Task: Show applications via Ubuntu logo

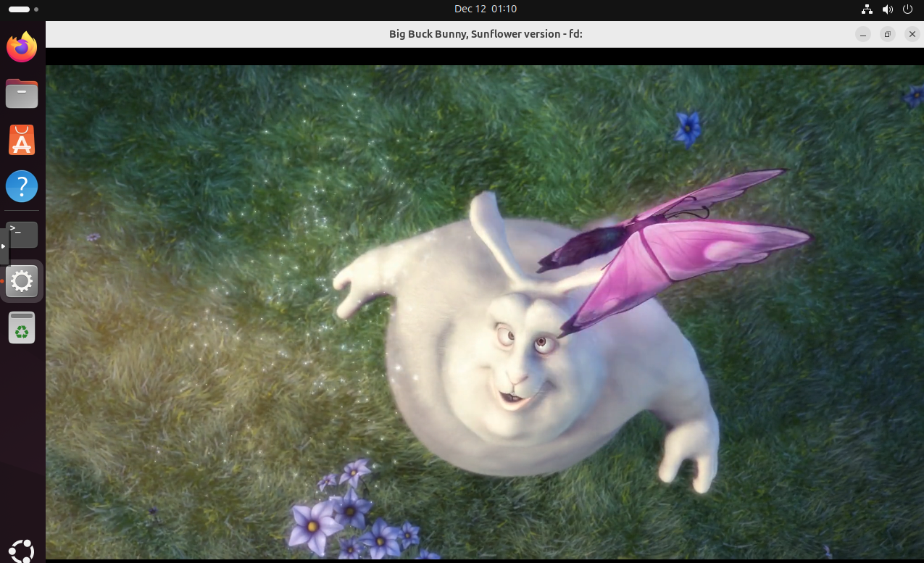Action: pos(22,551)
